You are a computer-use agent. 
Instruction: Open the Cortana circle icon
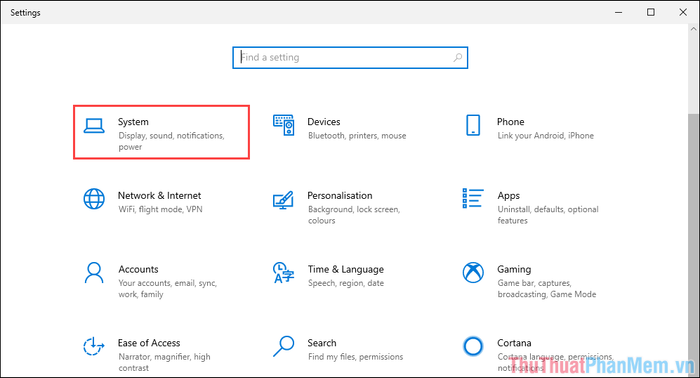(x=473, y=346)
